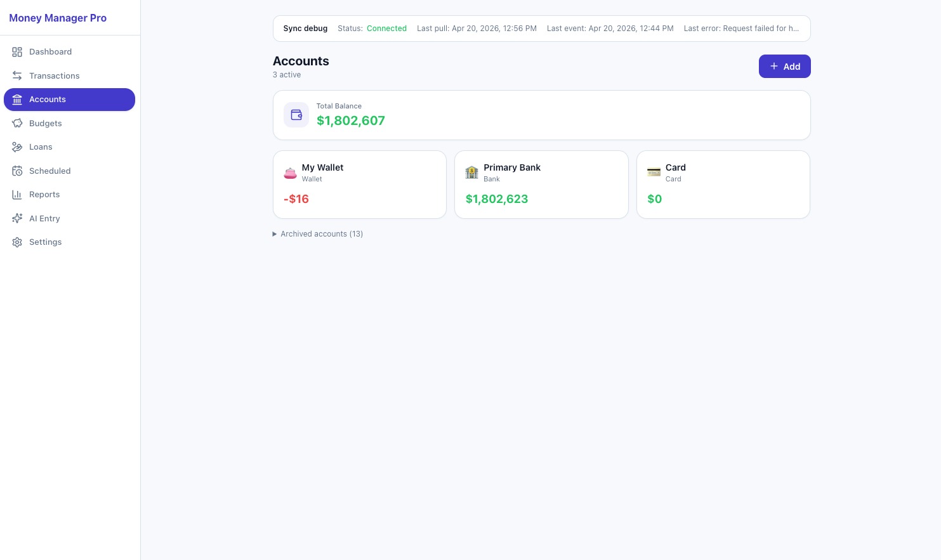Viewport: 941px width, 560px height.
Task: Expand the Archived accounts section
Action: [x=317, y=234]
